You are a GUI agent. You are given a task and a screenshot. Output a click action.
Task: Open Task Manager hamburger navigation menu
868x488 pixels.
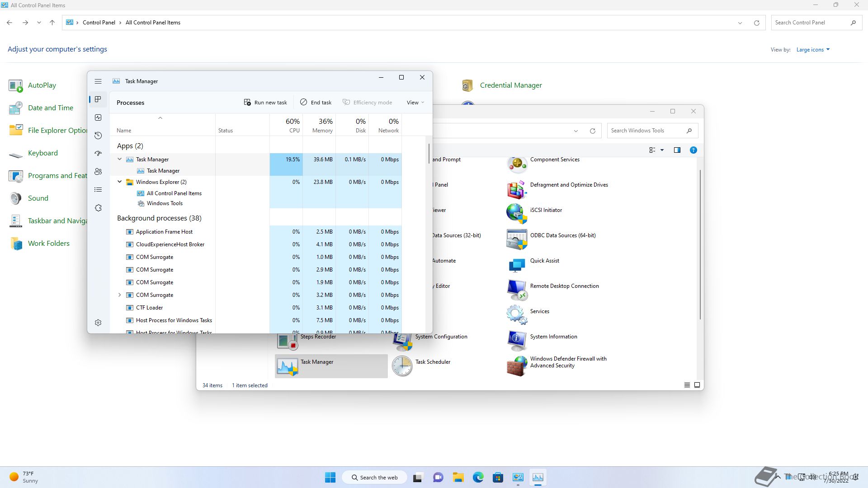coord(98,81)
